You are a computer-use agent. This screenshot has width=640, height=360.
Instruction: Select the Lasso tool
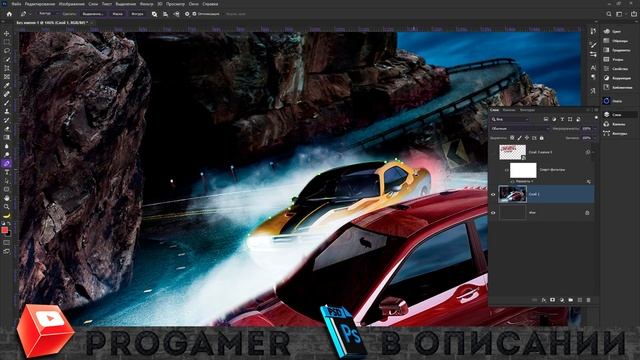7,51
